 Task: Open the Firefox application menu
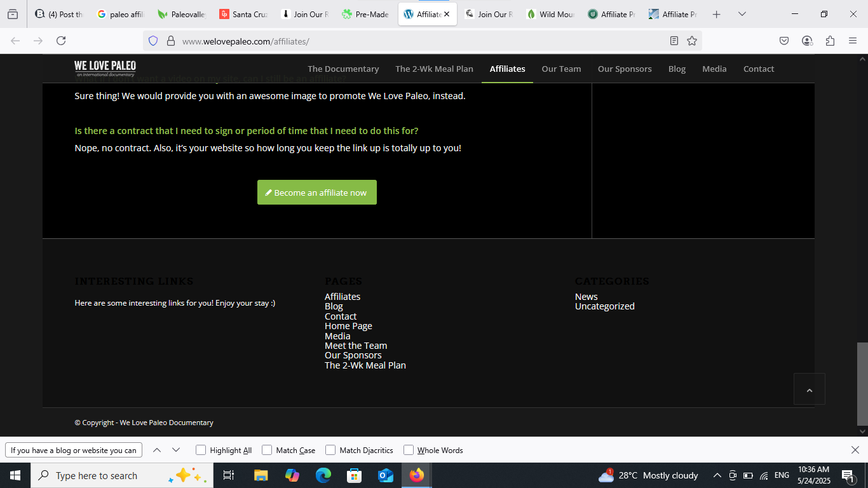853,41
